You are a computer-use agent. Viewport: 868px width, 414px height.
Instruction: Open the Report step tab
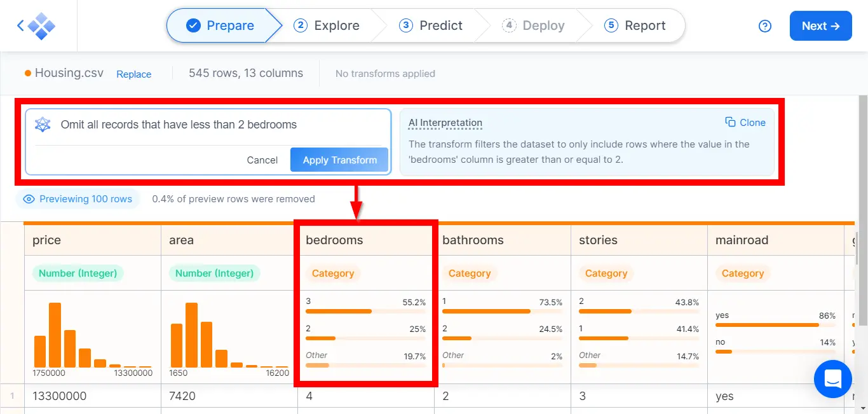635,25
